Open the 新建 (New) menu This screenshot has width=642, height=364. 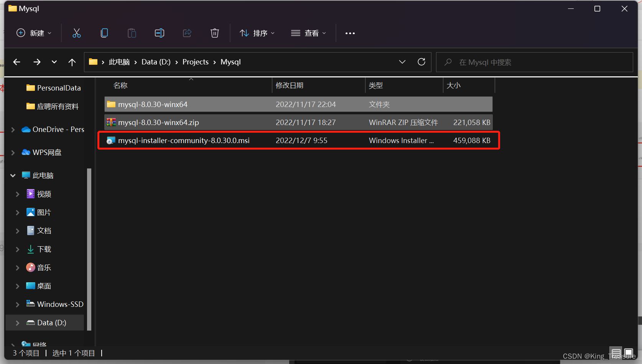point(34,33)
